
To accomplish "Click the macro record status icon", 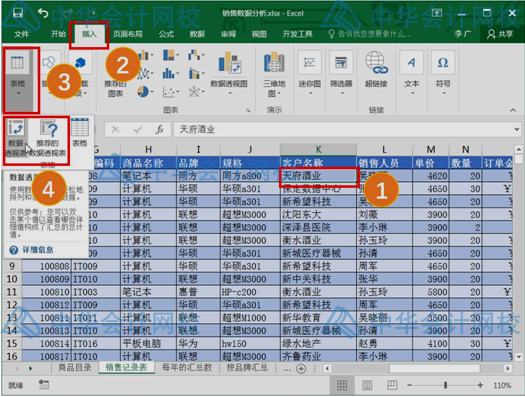I will pos(44,385).
